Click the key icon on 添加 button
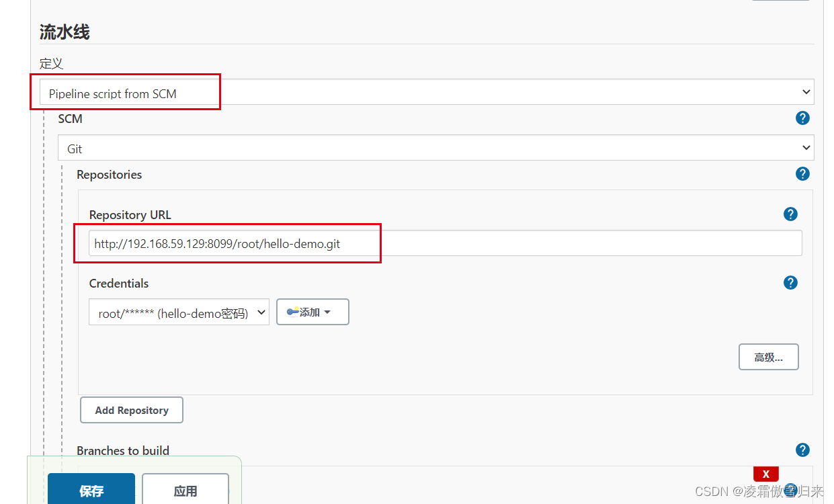The height and width of the screenshot is (504, 834). tap(293, 312)
